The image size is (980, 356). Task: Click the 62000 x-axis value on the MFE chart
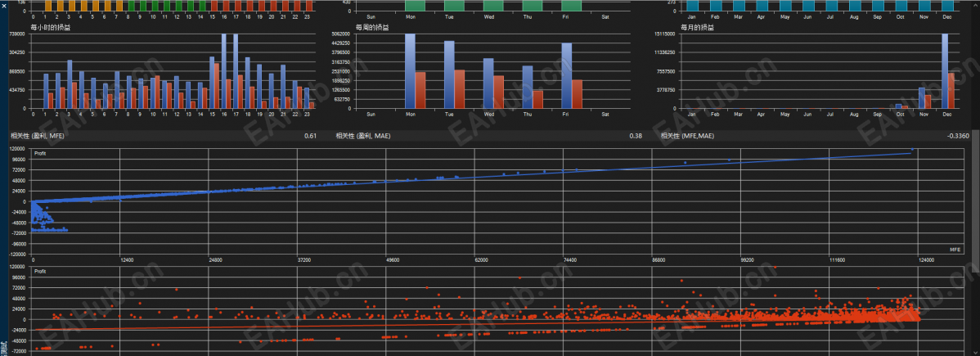tap(481, 259)
